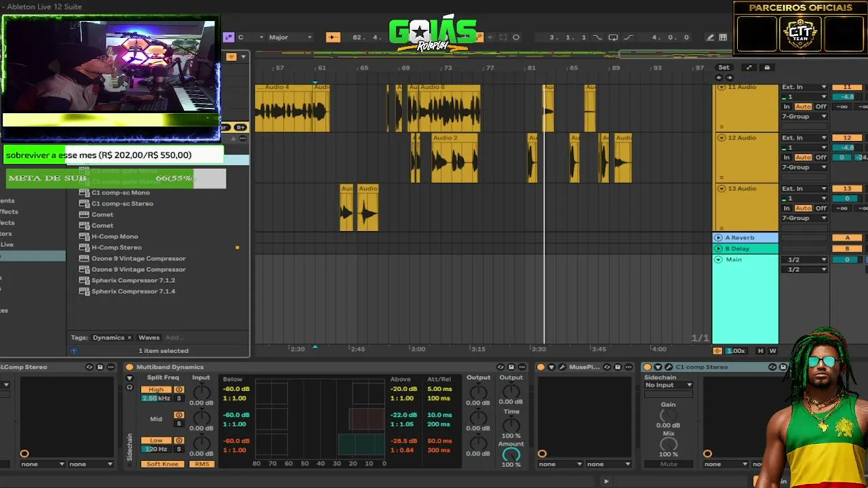Click the lock envelopes icon
868x488 pixels.
click(767, 68)
